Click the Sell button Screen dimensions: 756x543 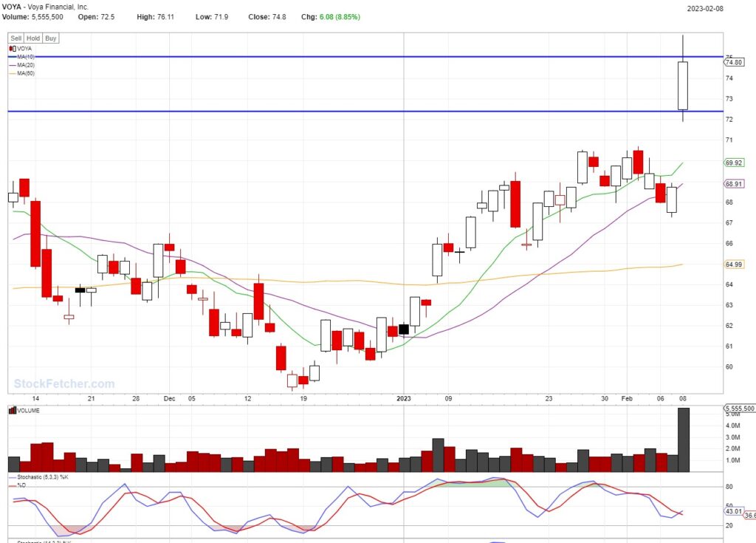[x=16, y=38]
